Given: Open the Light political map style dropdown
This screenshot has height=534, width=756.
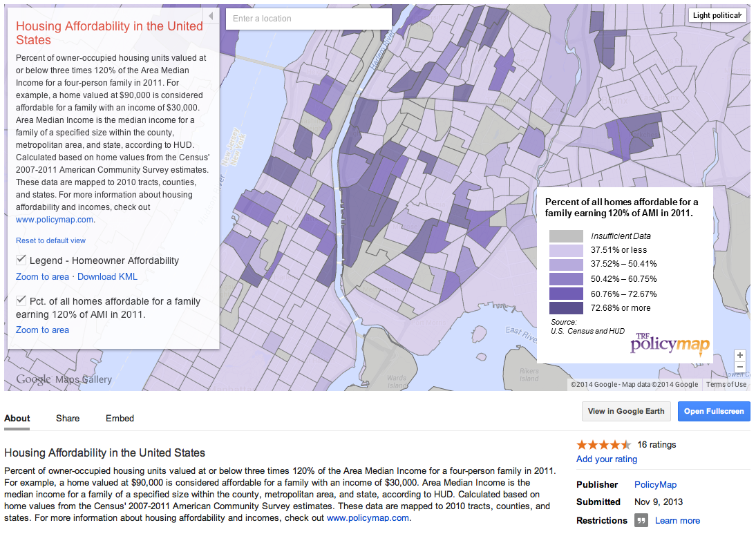Looking at the screenshot, I should pos(717,15).
